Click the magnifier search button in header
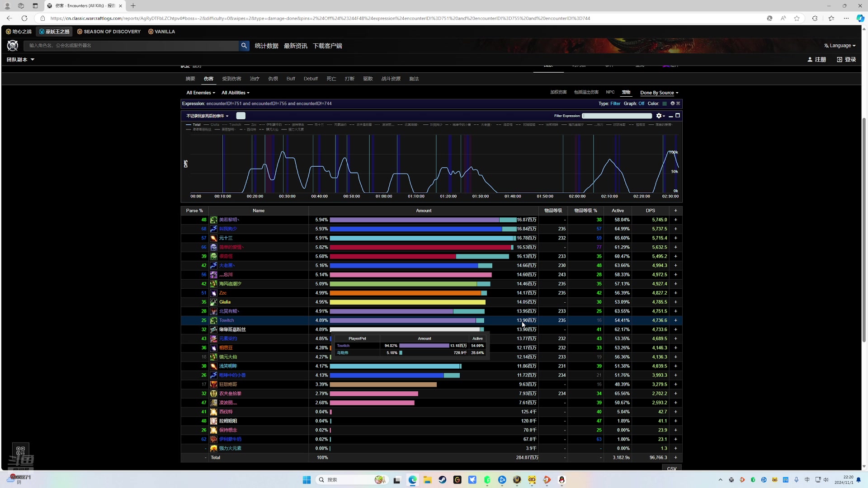Image resolution: width=868 pixels, height=488 pixels. click(x=244, y=46)
